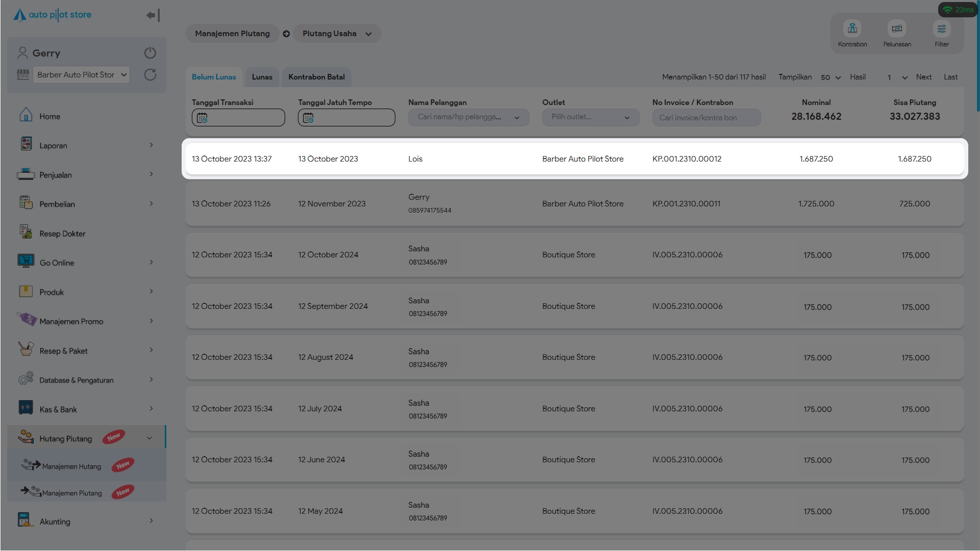Open Manajemen Hutang submenu item

click(x=71, y=466)
